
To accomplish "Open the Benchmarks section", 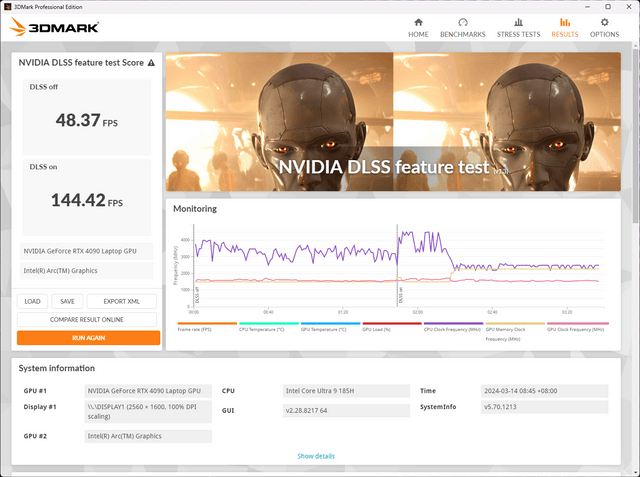I will (462, 28).
